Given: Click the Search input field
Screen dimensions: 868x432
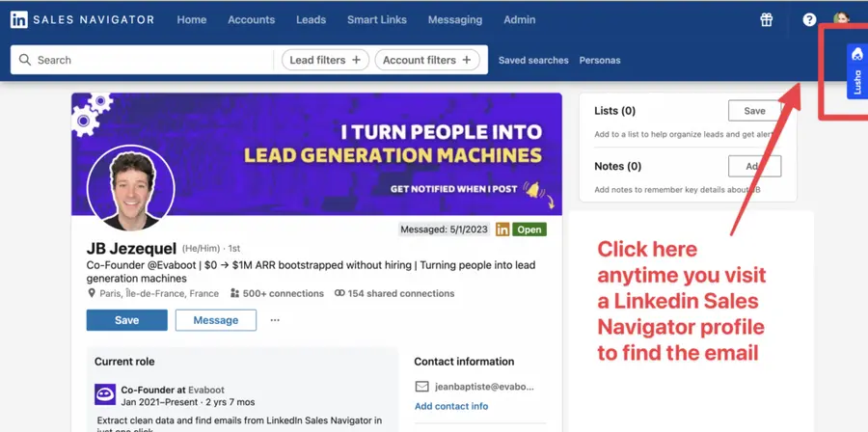Looking at the screenshot, I should [143, 60].
